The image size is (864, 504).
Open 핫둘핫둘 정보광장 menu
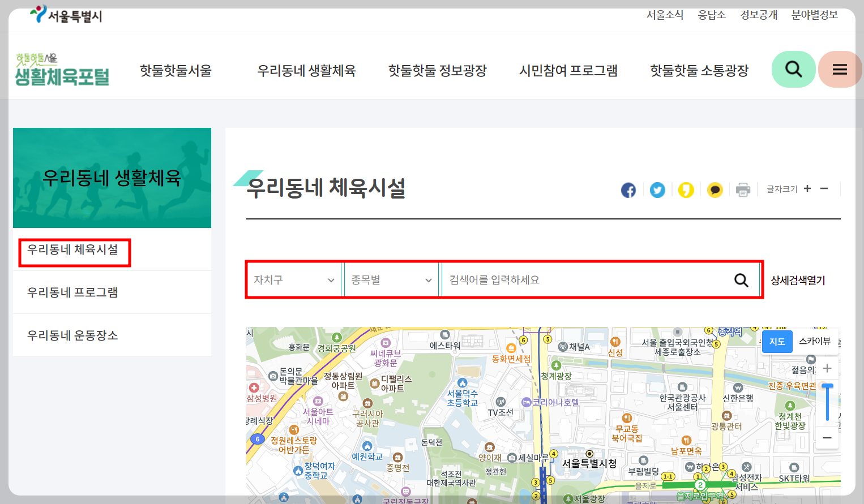point(437,70)
